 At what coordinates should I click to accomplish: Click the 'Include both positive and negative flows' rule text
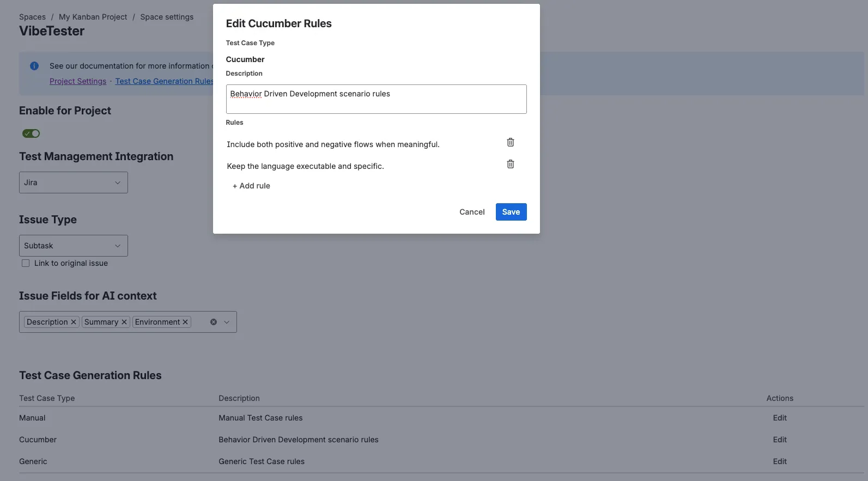pyautogui.click(x=333, y=144)
